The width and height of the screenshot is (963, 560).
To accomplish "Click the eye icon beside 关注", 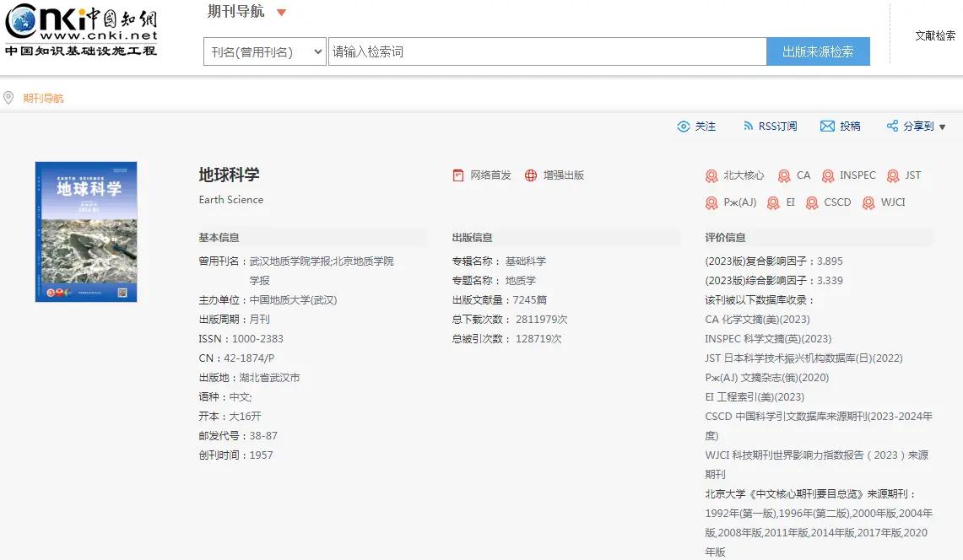I will (x=684, y=127).
